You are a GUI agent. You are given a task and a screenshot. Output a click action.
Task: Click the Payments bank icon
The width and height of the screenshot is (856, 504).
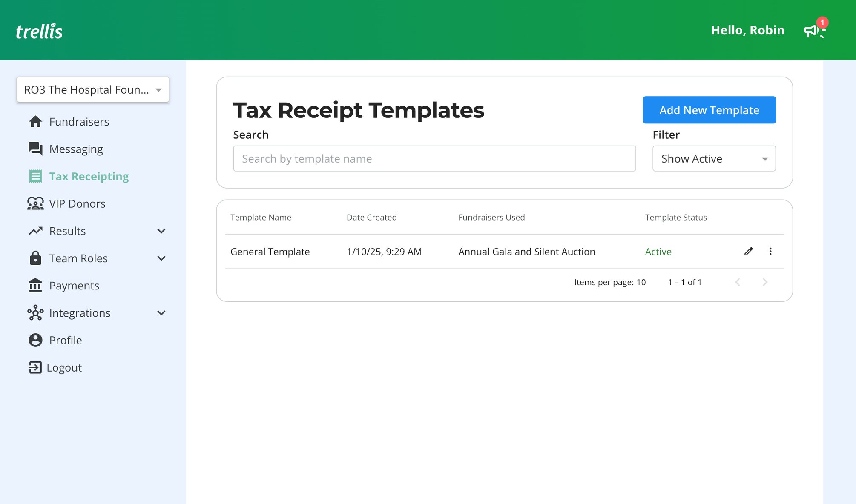pyautogui.click(x=35, y=285)
